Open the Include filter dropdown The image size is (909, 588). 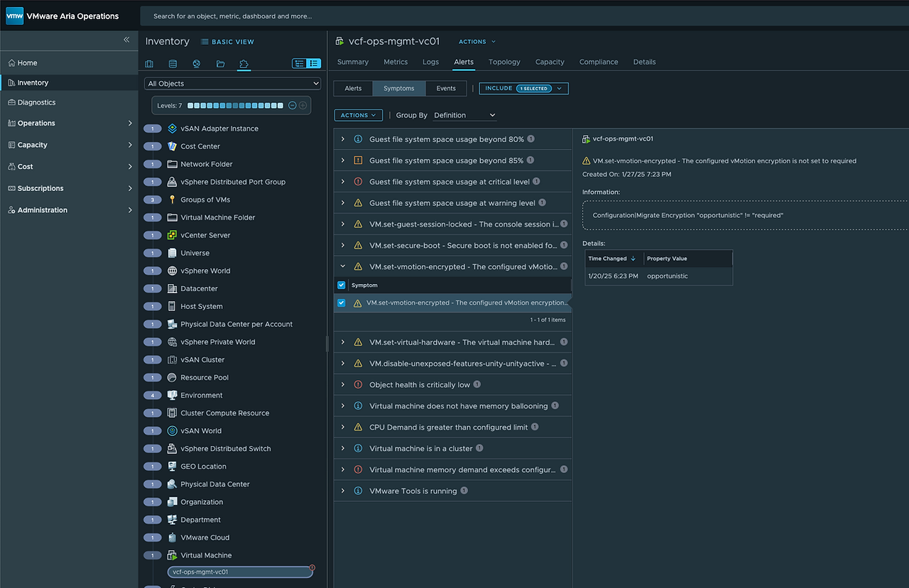click(524, 89)
